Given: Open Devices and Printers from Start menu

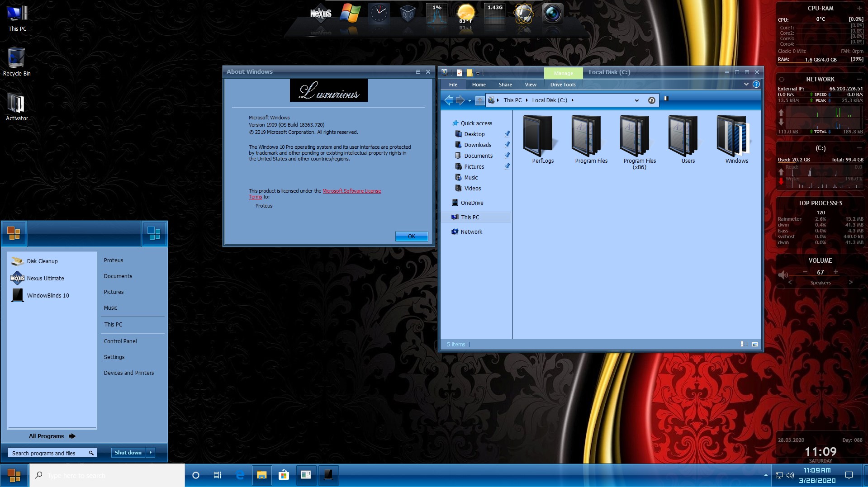Looking at the screenshot, I should pos(129,373).
